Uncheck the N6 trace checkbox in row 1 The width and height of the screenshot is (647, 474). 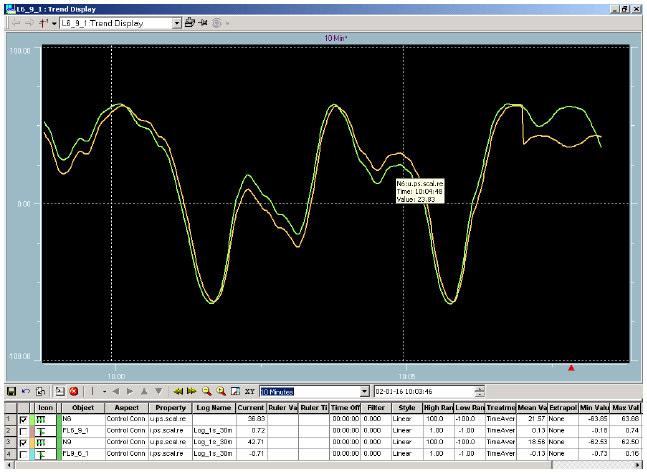point(24,420)
